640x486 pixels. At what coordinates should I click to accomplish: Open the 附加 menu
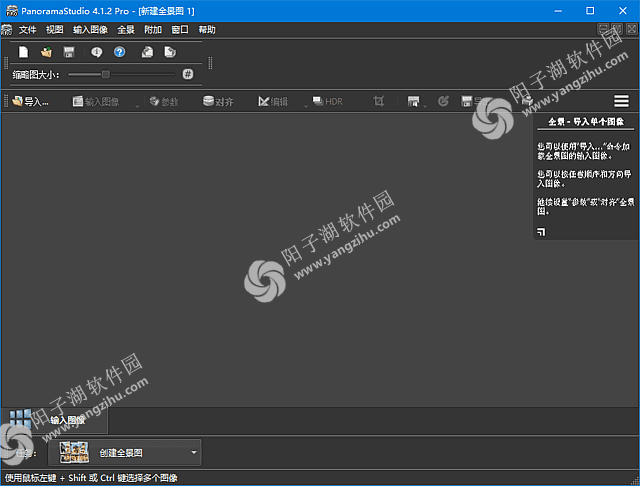pos(153,30)
